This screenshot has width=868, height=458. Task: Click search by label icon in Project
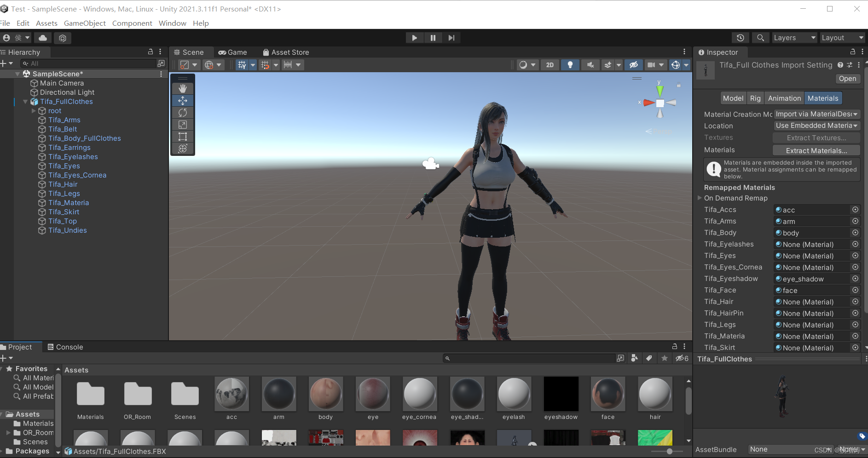tap(649, 358)
